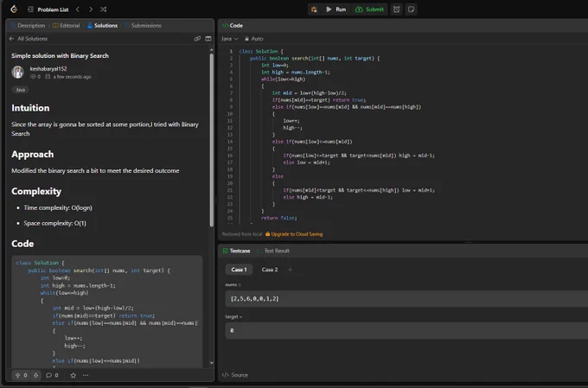Open the Java language dropdown

click(x=229, y=39)
